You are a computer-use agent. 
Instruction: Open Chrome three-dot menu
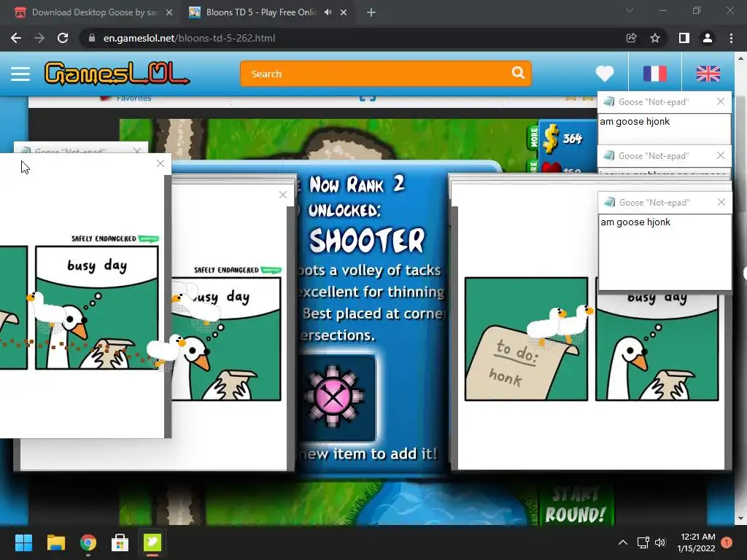click(731, 38)
